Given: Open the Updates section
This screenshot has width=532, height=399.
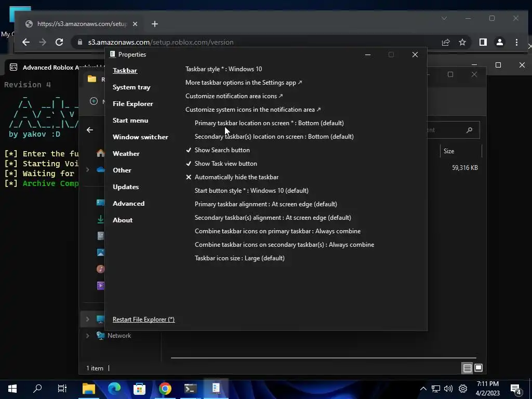Looking at the screenshot, I should (126, 187).
